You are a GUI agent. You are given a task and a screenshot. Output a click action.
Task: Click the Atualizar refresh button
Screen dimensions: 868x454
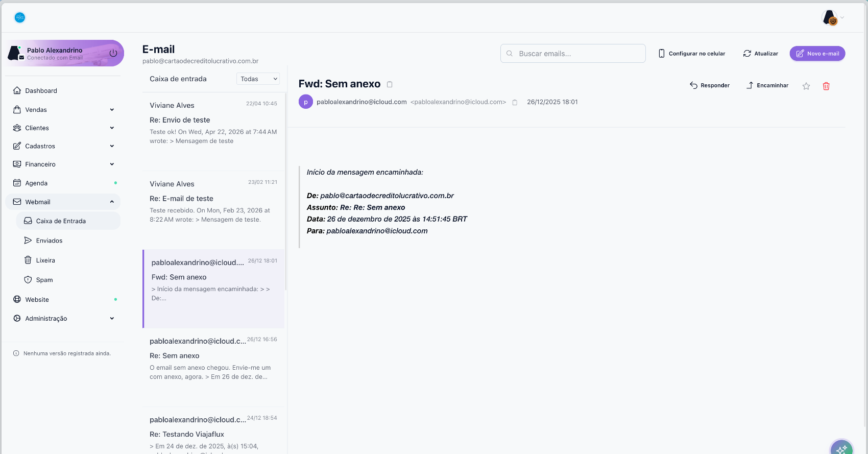761,54
